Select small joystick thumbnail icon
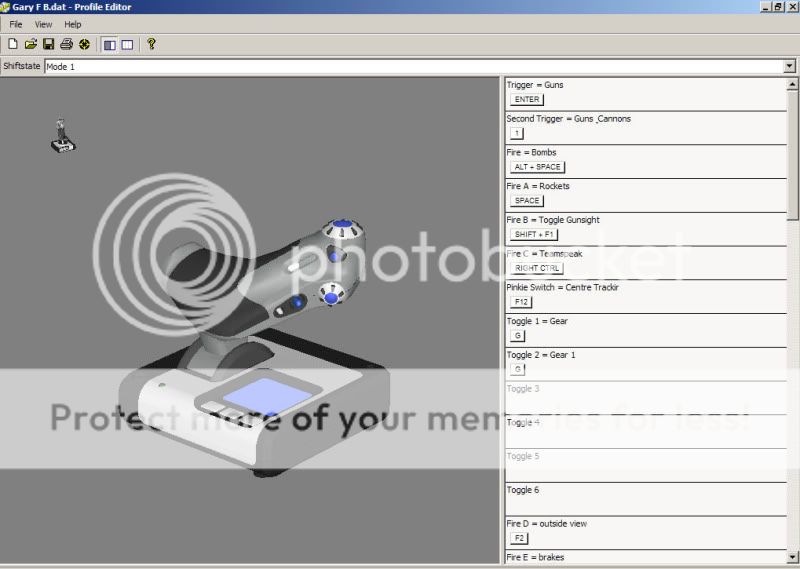 coord(62,136)
